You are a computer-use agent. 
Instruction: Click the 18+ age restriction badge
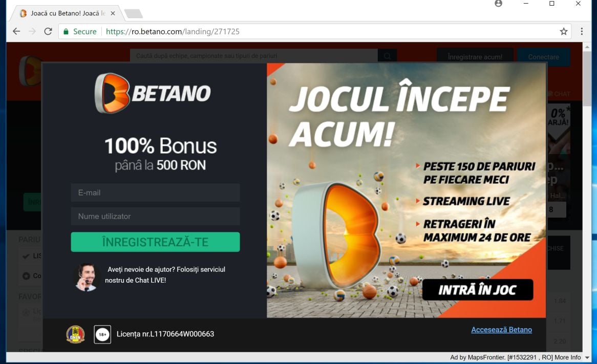click(102, 335)
